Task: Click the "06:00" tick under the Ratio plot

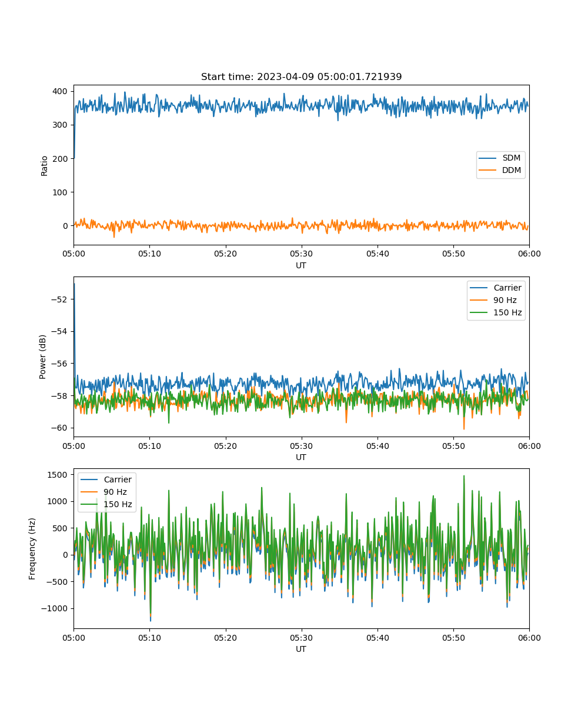Action: point(529,254)
